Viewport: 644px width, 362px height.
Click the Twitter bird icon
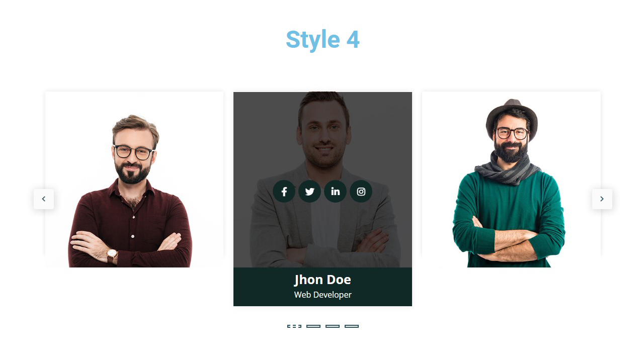[x=310, y=192]
